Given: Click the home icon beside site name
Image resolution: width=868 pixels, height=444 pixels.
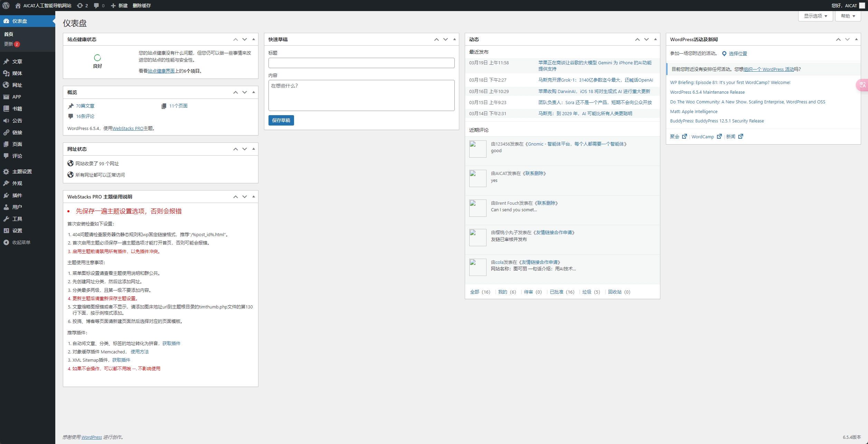Looking at the screenshot, I should (x=18, y=6).
